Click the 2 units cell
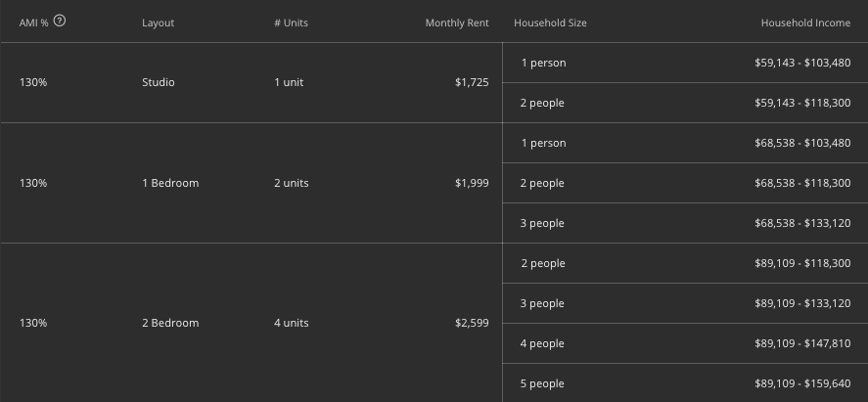This screenshot has height=402, width=868. pos(292,183)
